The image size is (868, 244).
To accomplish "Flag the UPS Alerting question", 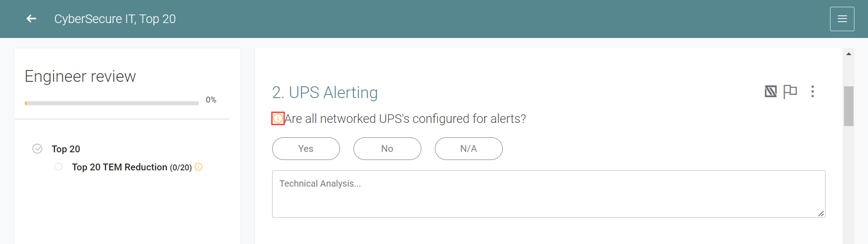I will (x=790, y=92).
